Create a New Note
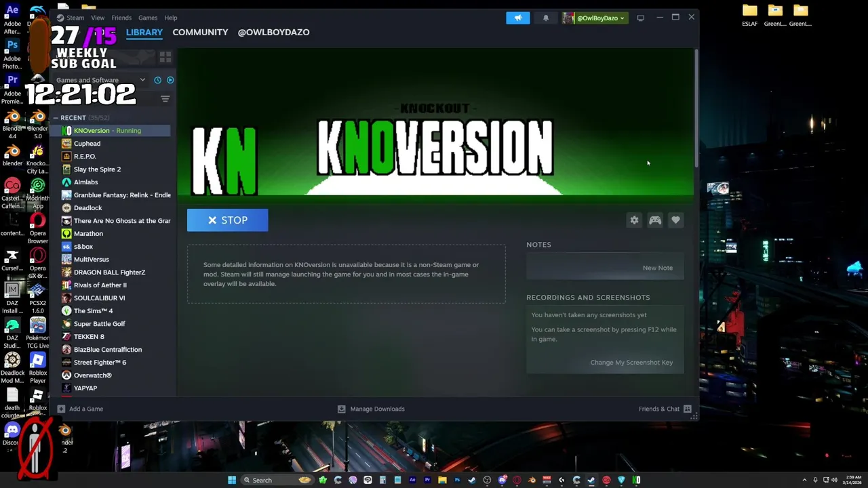 coord(658,268)
